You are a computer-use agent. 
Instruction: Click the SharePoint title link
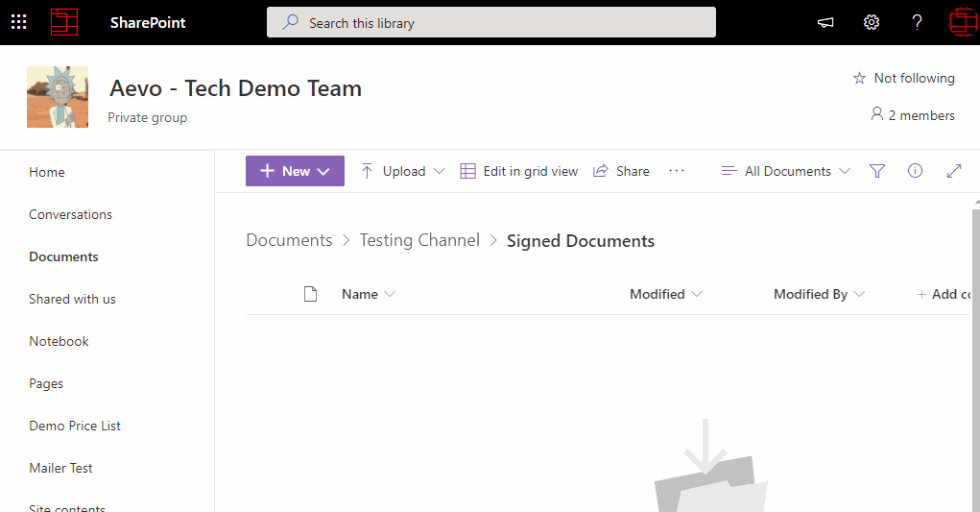tap(148, 22)
